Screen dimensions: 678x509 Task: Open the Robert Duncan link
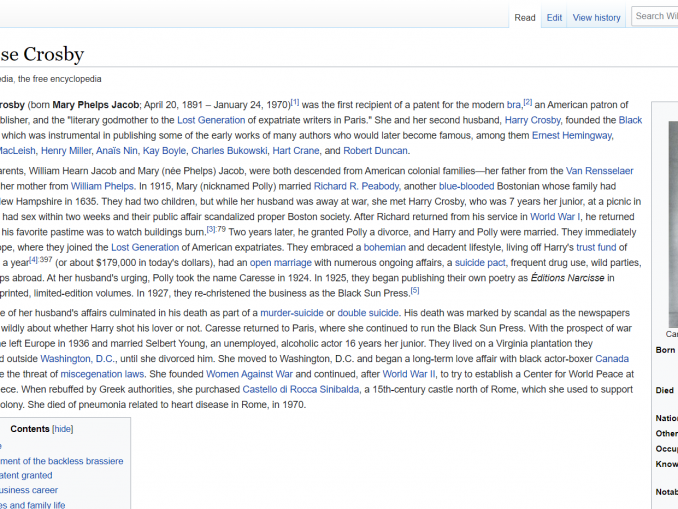[375, 151]
